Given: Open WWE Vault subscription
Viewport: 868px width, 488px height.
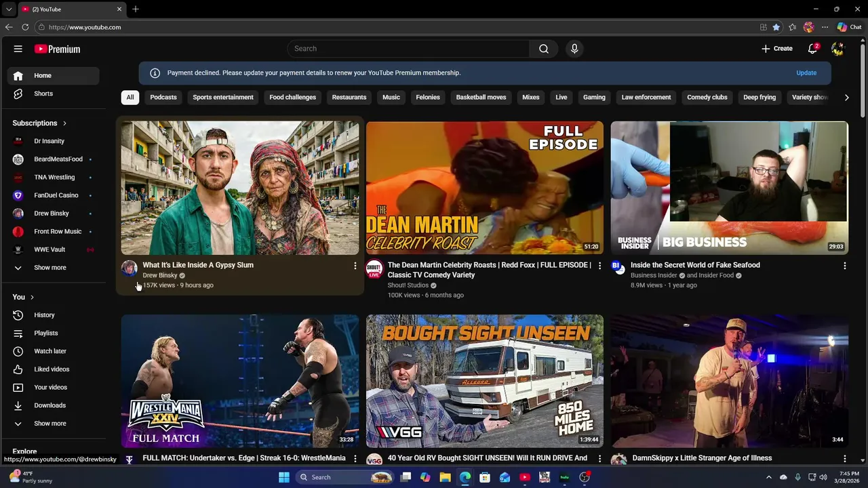Looking at the screenshot, I should click(53, 249).
